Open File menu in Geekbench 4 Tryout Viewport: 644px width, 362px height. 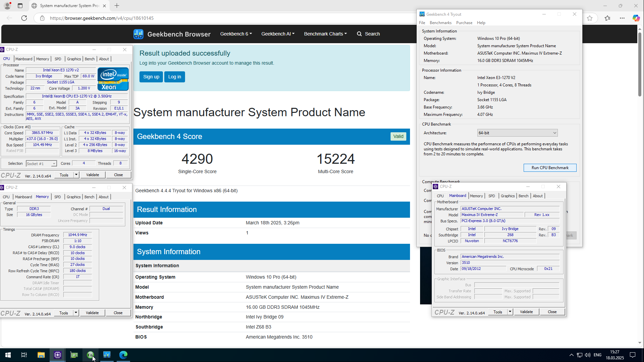pos(422,23)
